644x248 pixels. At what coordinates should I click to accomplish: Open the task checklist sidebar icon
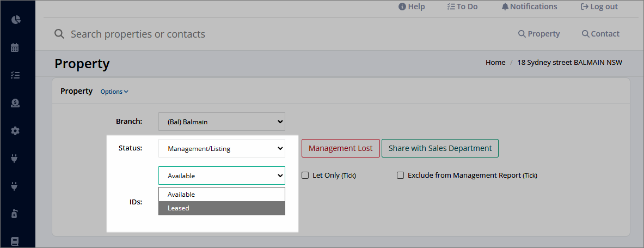(x=15, y=75)
